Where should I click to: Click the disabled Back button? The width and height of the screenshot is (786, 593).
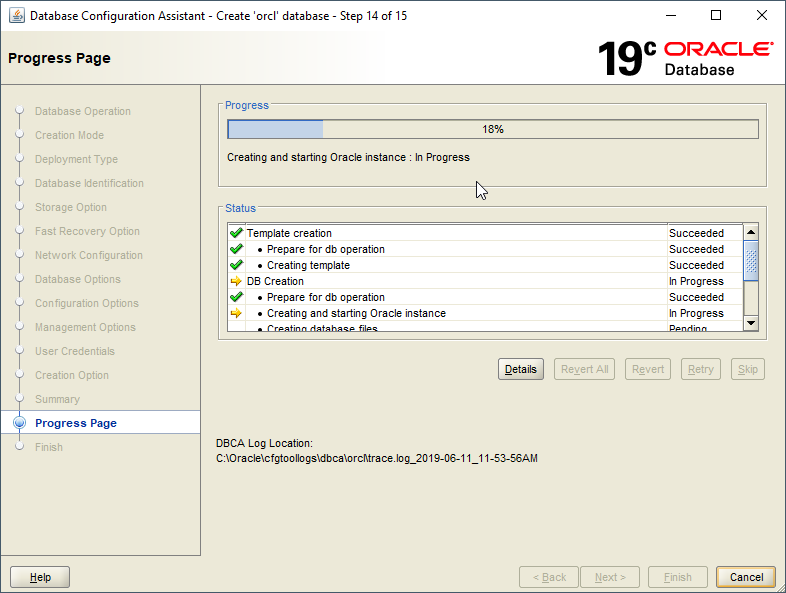pyautogui.click(x=549, y=577)
